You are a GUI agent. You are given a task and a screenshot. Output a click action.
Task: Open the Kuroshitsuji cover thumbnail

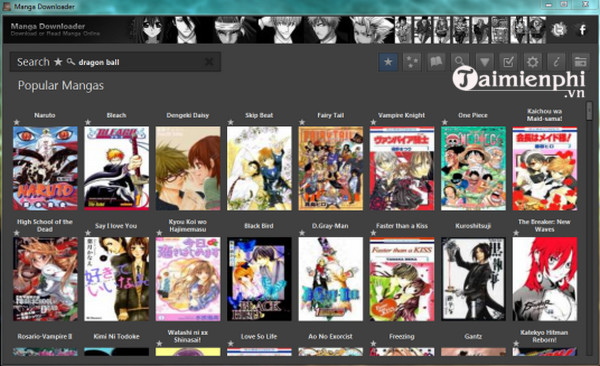tap(473, 279)
